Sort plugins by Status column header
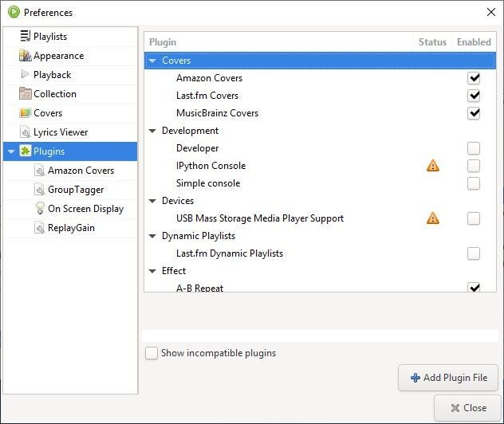 [432, 42]
